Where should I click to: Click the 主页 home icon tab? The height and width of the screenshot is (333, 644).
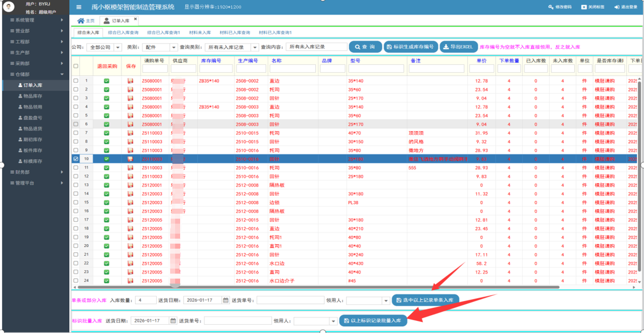point(85,21)
